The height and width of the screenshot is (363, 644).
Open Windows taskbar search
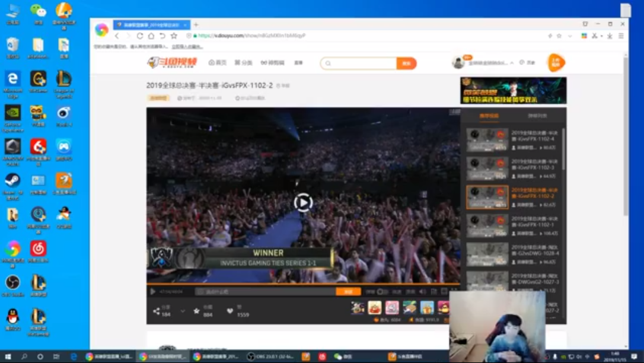[x=24, y=356]
